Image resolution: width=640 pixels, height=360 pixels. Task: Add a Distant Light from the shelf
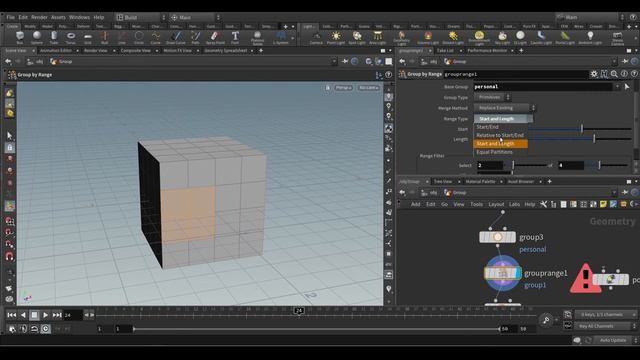(x=453, y=38)
